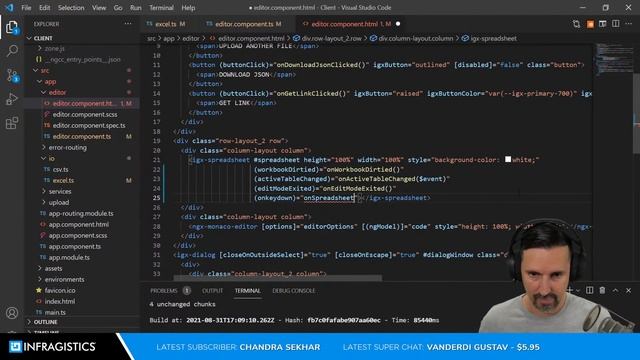Viewport: 640px width, 360px height.
Task: Open the Run menu
Action: 136,7
